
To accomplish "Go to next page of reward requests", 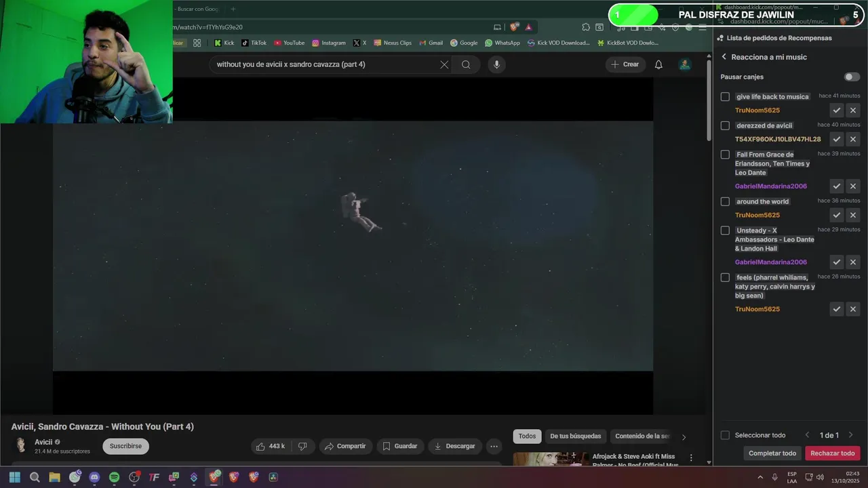I will 850,435.
